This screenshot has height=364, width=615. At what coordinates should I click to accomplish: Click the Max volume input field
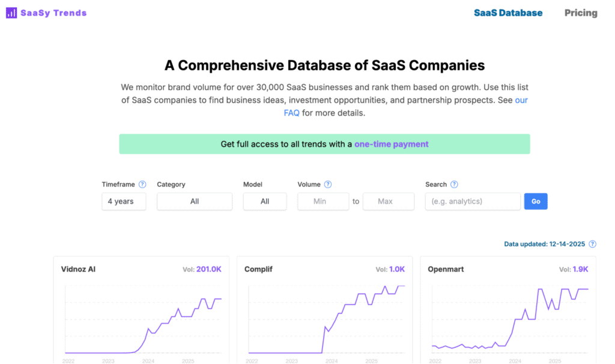click(388, 201)
